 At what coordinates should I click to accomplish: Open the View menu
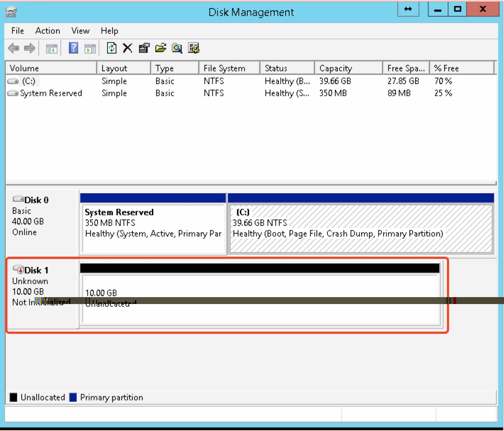click(80, 31)
